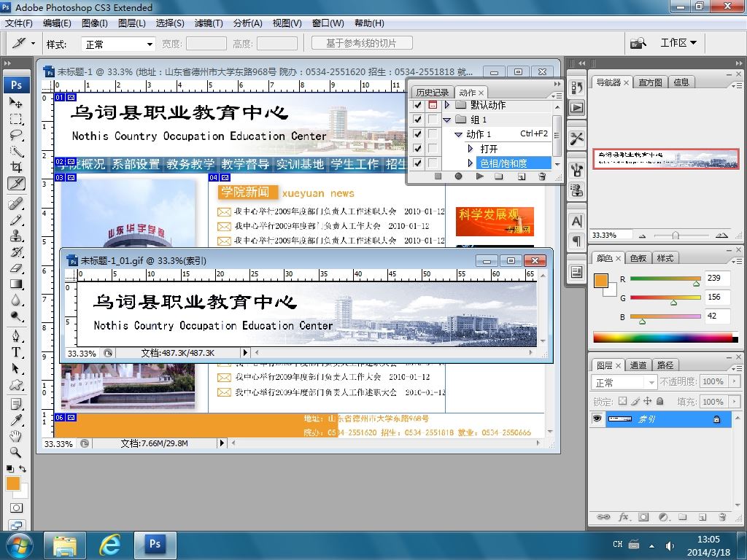Play the selected action

coord(479,176)
